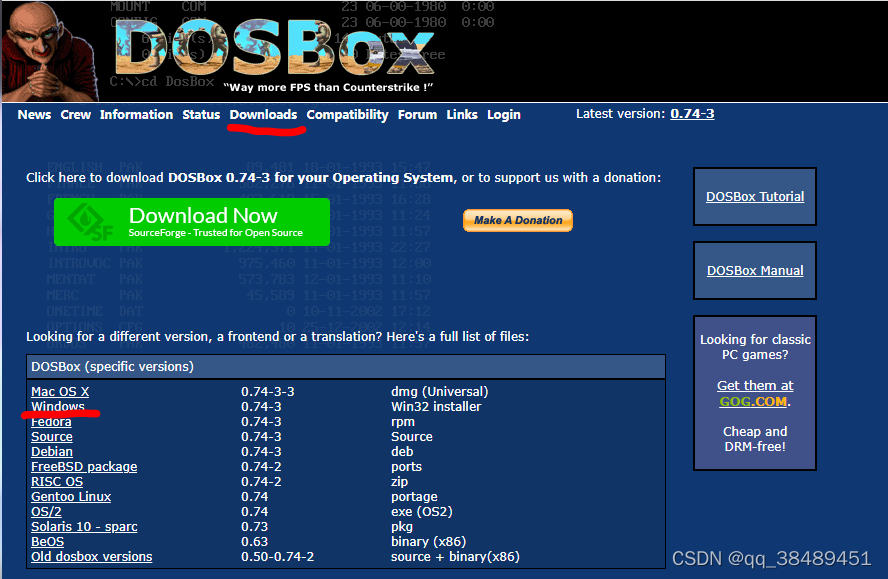Click the green Download Now button
Screen dimensions: 888x579
(192, 222)
